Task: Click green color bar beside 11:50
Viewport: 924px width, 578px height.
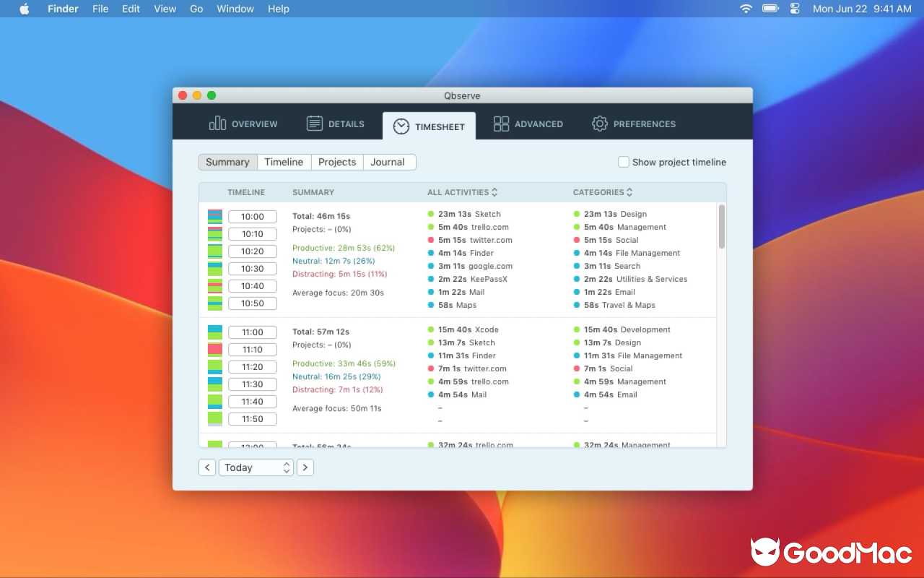Action: [x=215, y=418]
